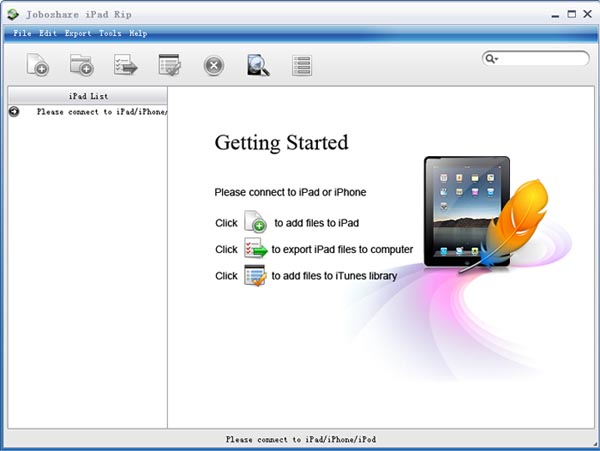Click 'to export iPad files to computer' text
The height and width of the screenshot is (451, 600).
(342, 249)
